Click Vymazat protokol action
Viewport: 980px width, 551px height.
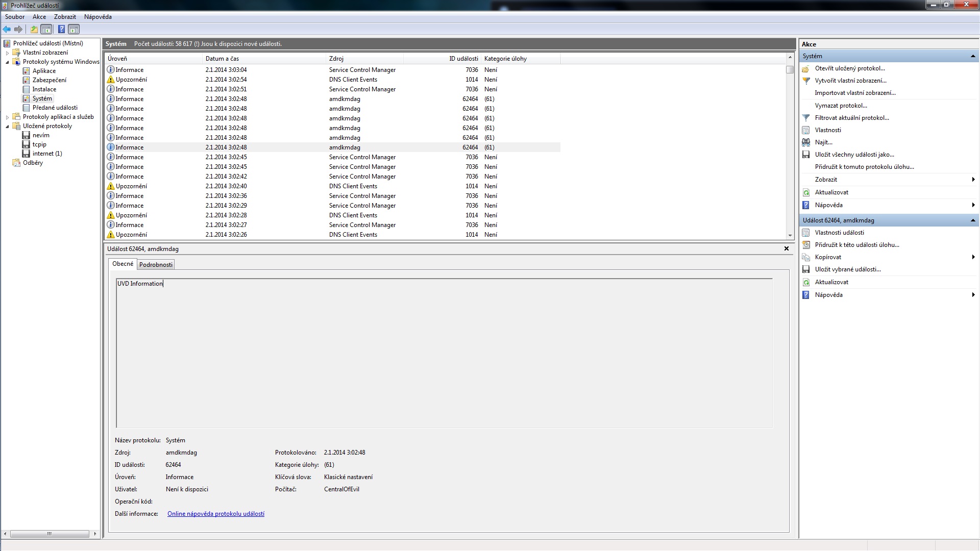[841, 106]
